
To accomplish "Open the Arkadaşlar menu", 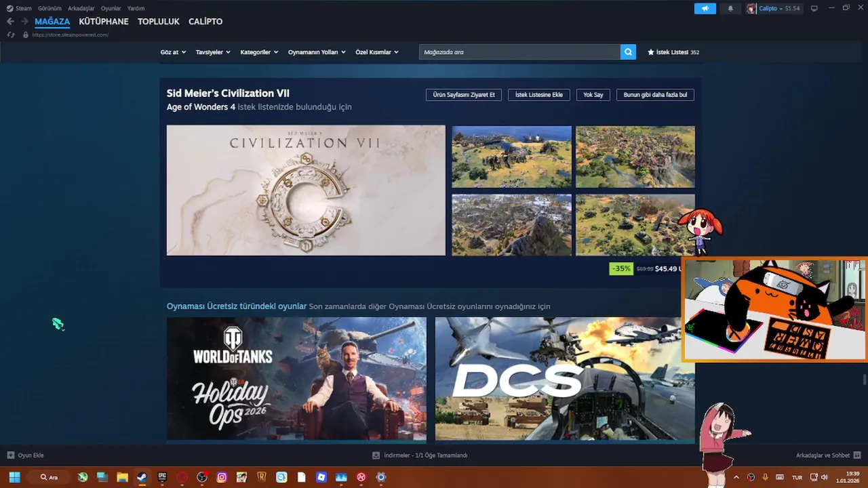I will click(x=81, y=8).
